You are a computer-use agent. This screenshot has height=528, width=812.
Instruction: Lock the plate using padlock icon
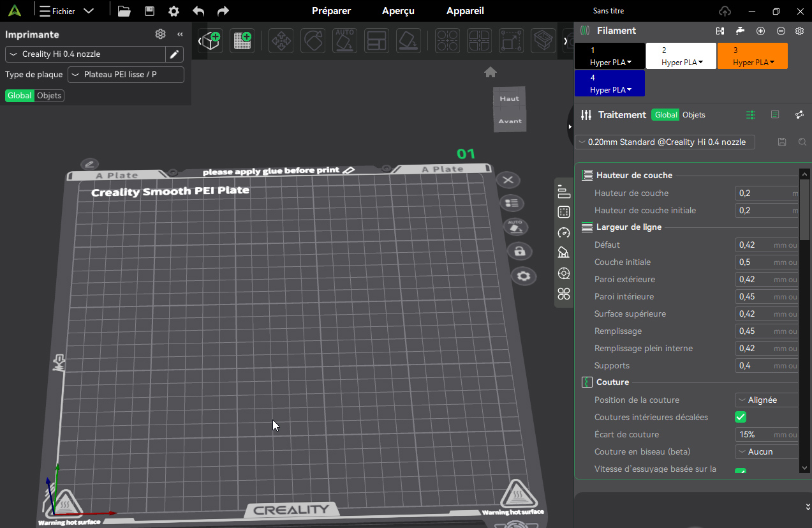point(519,251)
